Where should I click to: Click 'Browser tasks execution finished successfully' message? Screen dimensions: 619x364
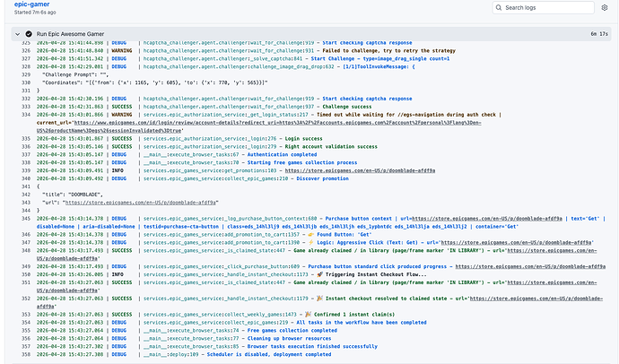312,346
